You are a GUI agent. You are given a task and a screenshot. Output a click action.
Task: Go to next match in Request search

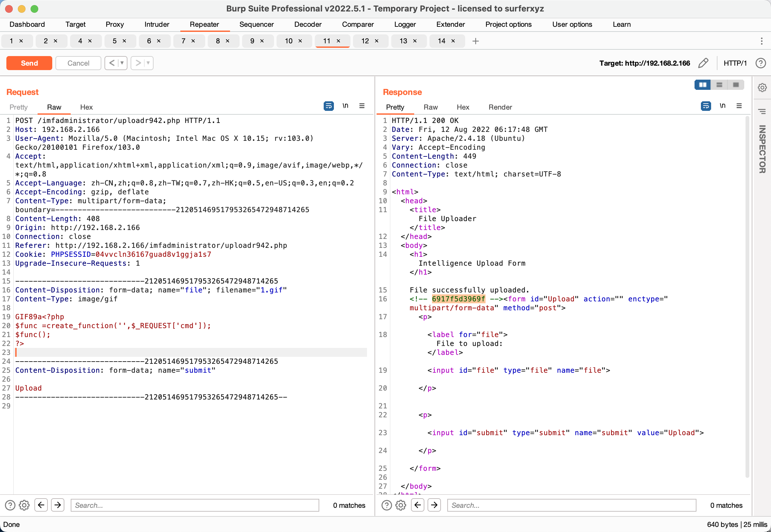pos(58,505)
